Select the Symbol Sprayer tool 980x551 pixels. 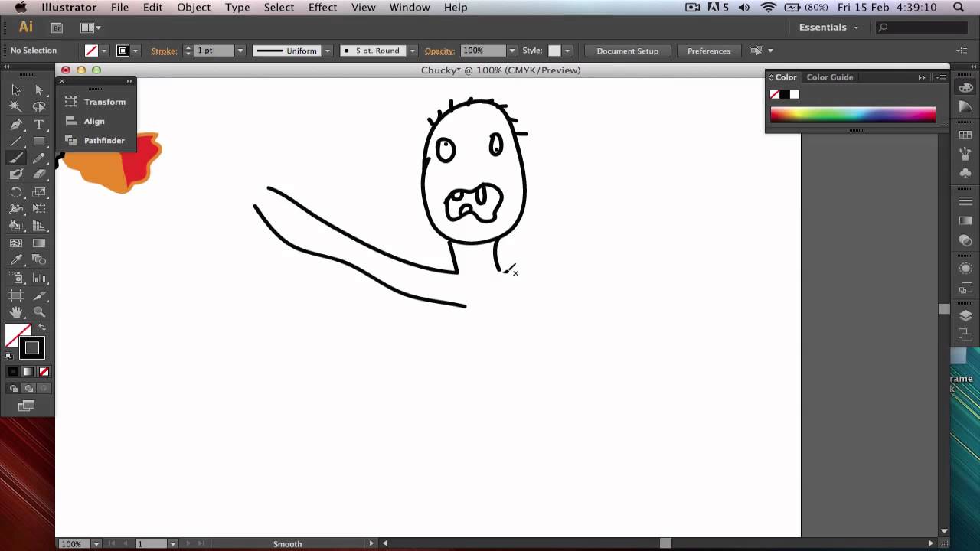(16, 278)
